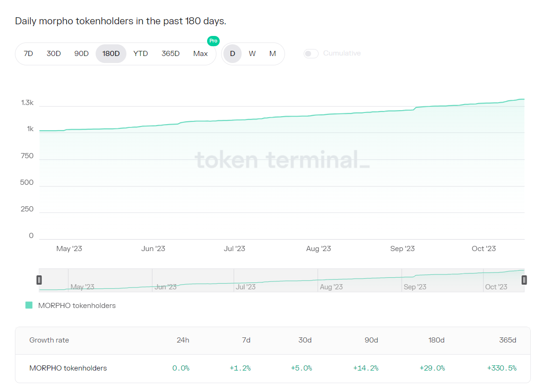Screen dimensions: 542x392
Task: Select the 180D time range
Action: pos(111,54)
